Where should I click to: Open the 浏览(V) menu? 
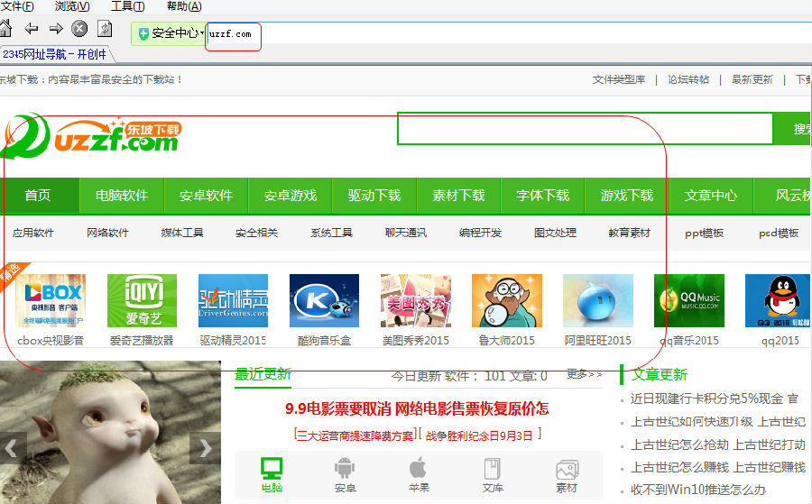point(72,6)
